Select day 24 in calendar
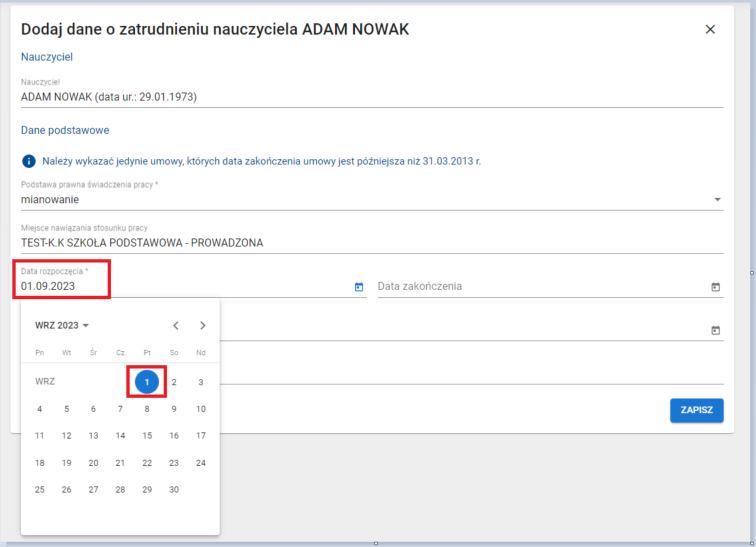756x547 pixels. point(201,462)
